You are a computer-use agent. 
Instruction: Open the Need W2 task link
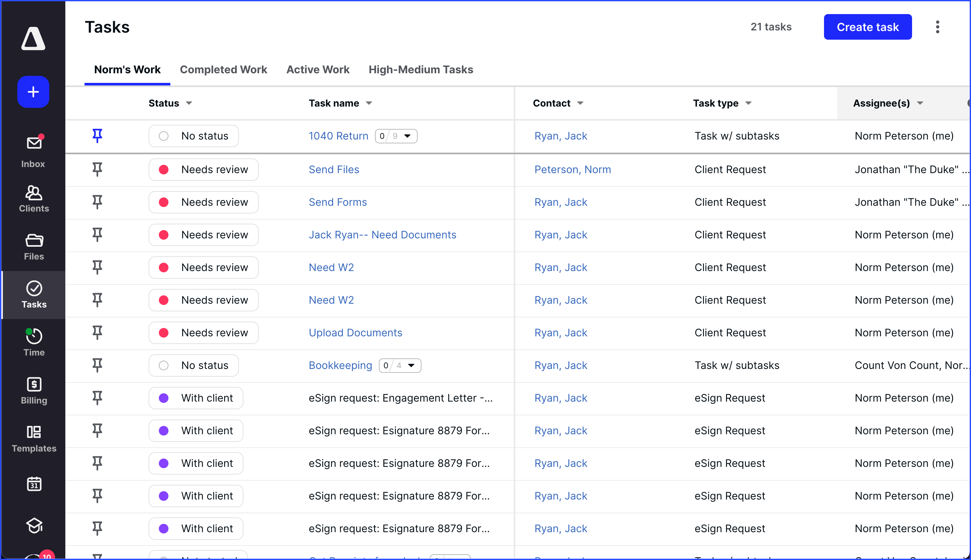331,267
